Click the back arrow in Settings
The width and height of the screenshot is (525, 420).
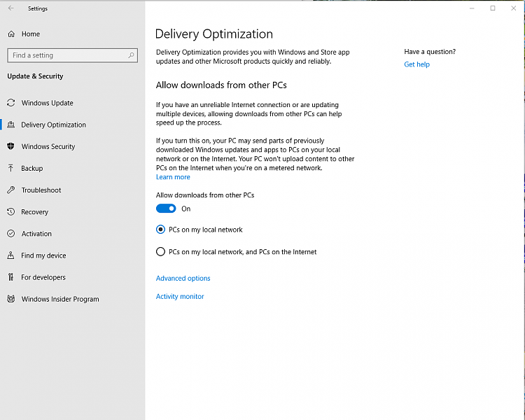pos(11,8)
